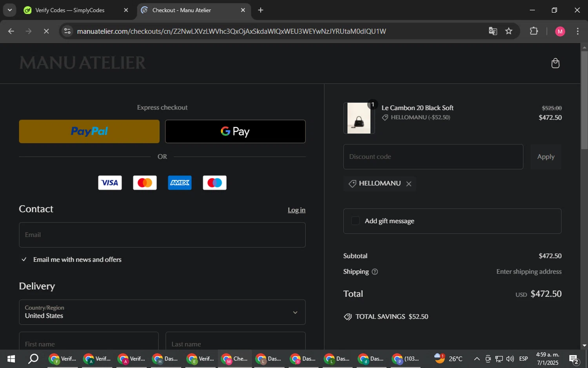Click the Visa card icon
The height and width of the screenshot is (368, 588).
click(110, 182)
